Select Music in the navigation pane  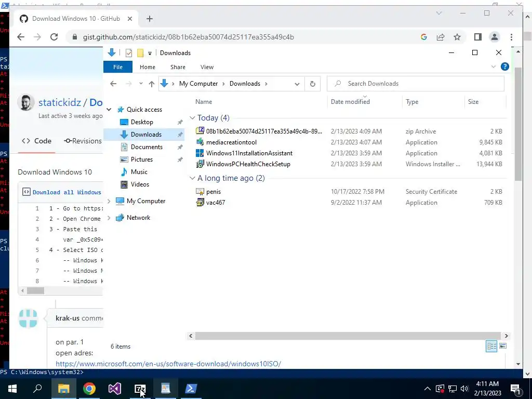click(x=139, y=171)
